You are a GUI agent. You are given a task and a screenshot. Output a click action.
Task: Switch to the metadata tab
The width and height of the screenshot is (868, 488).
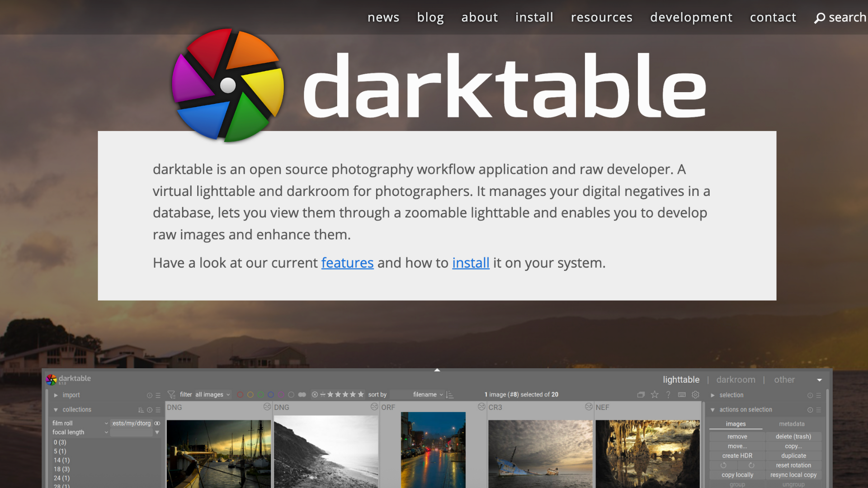(x=792, y=424)
